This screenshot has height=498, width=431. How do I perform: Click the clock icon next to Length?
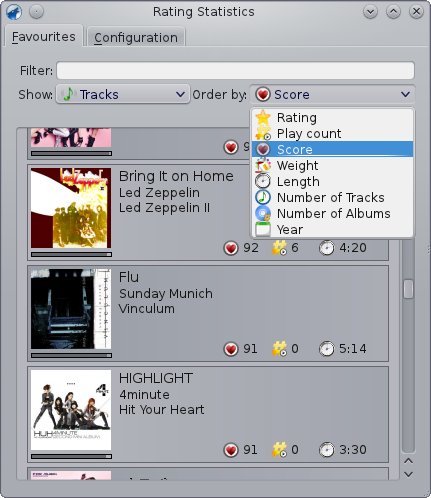tap(263, 181)
